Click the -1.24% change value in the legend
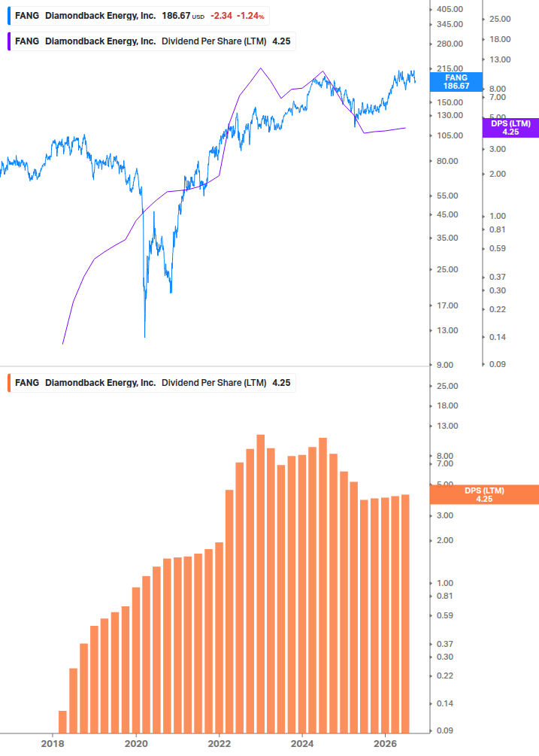Viewport: 539px width, 756px height. pos(250,16)
